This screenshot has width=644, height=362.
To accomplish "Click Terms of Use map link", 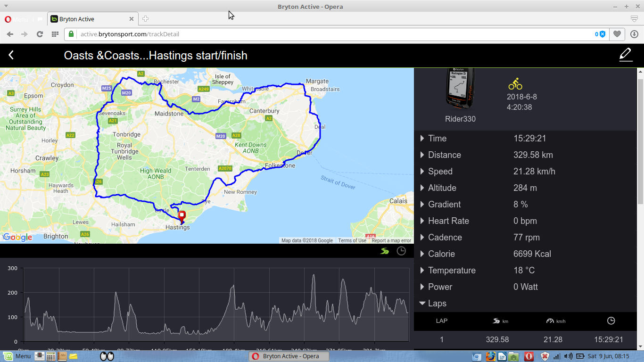I will 352,240.
